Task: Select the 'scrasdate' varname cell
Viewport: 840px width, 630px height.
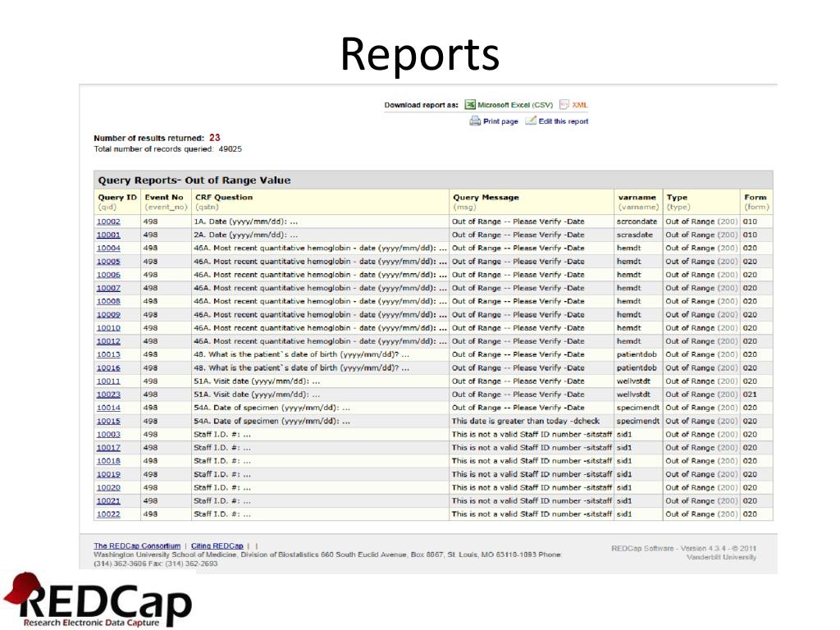Action: pos(638,235)
